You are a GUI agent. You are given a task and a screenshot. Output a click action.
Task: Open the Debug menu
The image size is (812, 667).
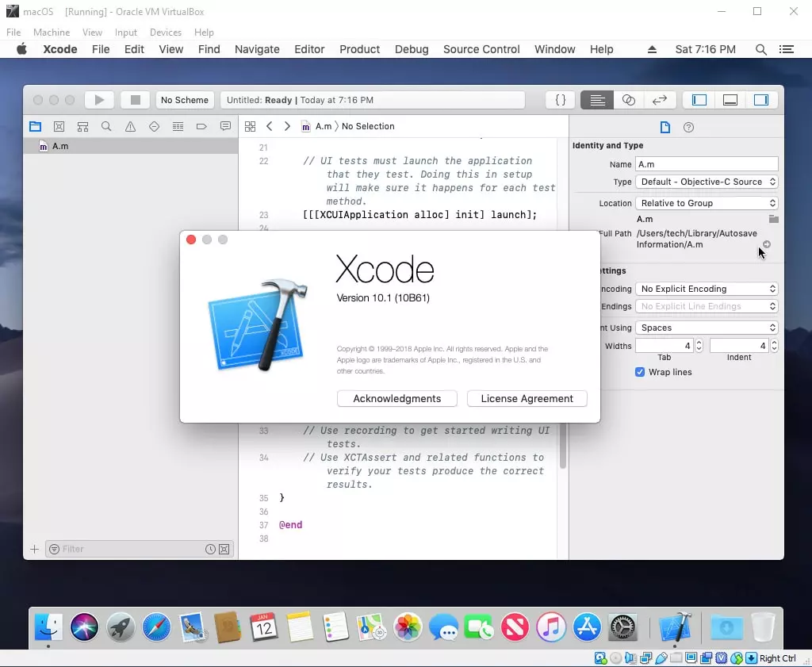pyautogui.click(x=412, y=49)
